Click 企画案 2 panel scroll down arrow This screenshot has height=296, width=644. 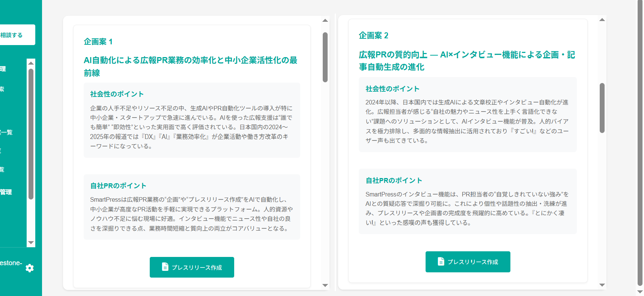[602, 285]
